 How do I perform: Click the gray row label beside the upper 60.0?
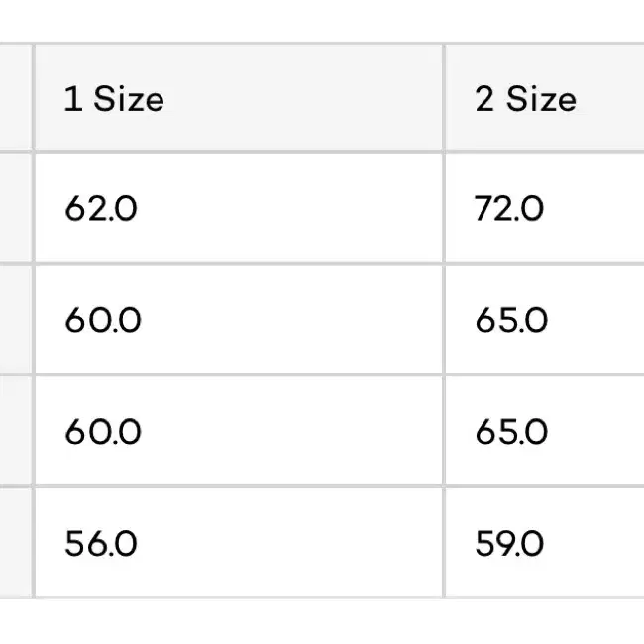(16, 320)
